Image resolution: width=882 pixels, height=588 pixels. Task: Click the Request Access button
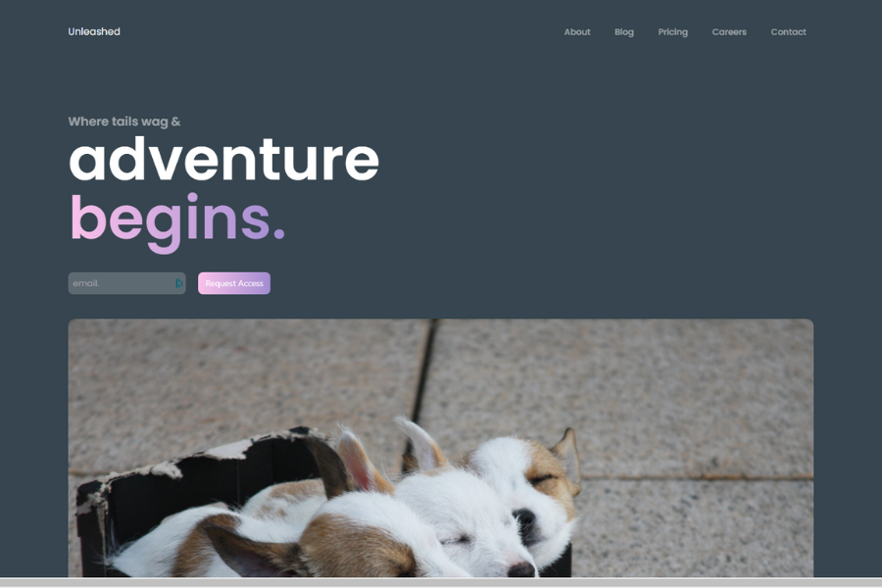point(234,283)
